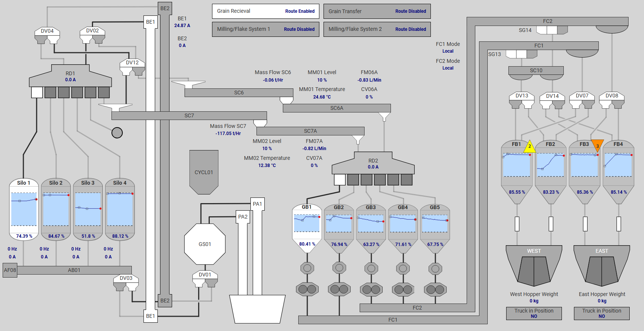644x331 pixels.
Task: Click FM06A flow value -0.83 L/Min
Action: pos(369,80)
